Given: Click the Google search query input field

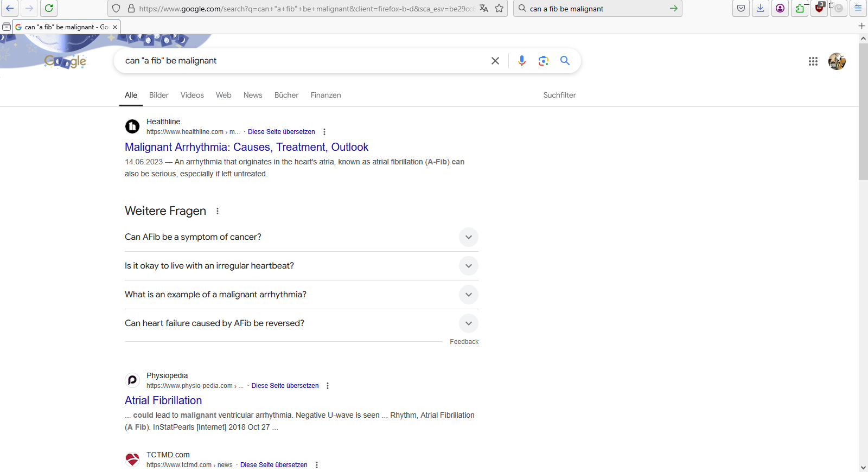Looking at the screenshot, I should (304, 61).
